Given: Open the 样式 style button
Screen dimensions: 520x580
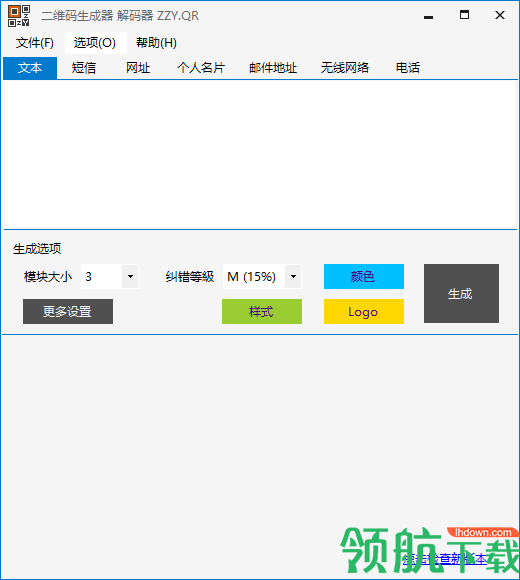Looking at the screenshot, I should click(262, 311).
